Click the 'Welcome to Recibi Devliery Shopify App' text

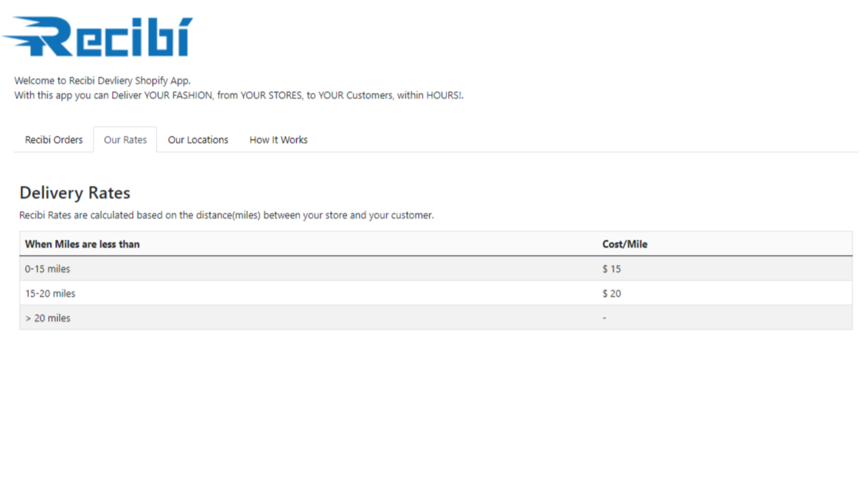(x=103, y=81)
